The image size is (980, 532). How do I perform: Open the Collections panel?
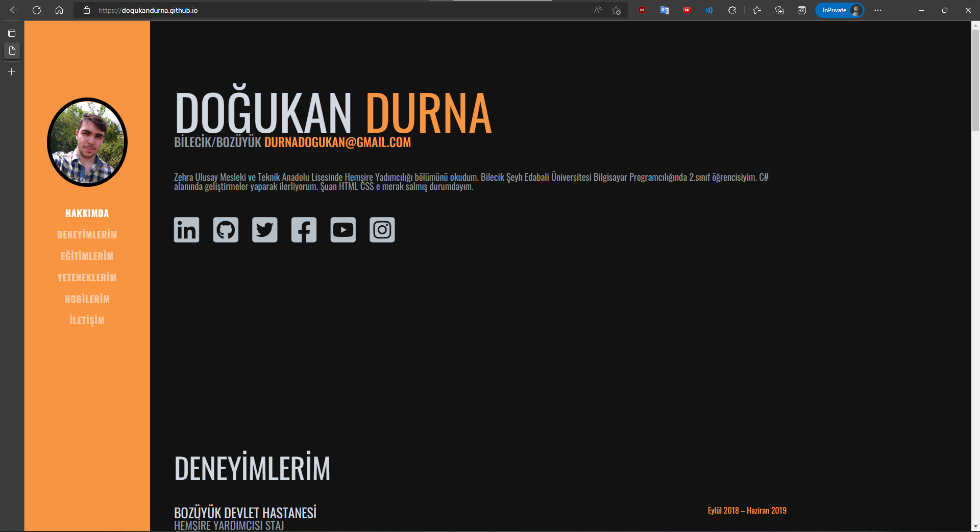pos(779,10)
